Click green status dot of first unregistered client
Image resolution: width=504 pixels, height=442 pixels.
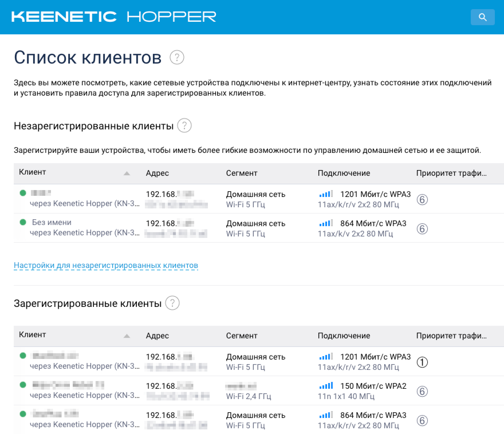coord(23,193)
